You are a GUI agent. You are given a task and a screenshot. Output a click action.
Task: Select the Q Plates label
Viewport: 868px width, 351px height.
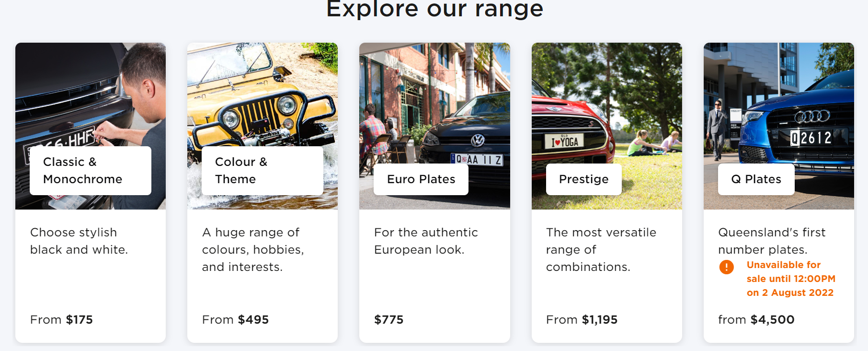(x=756, y=179)
